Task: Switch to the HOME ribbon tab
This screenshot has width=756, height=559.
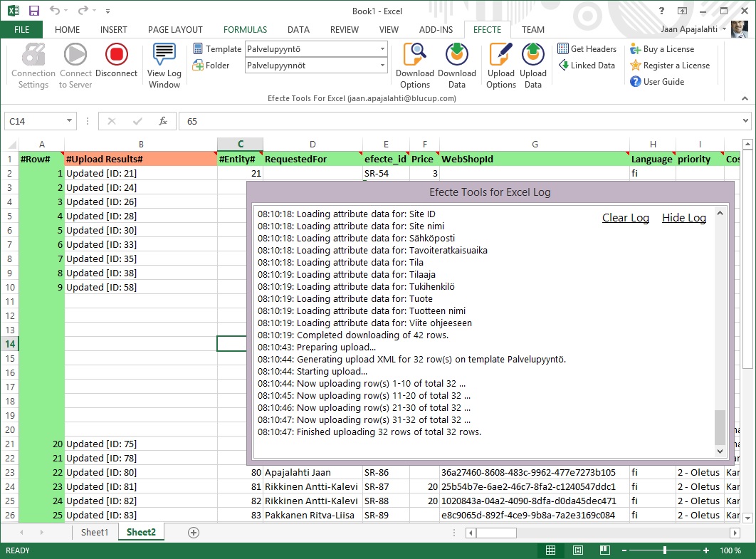Action: tap(67, 29)
